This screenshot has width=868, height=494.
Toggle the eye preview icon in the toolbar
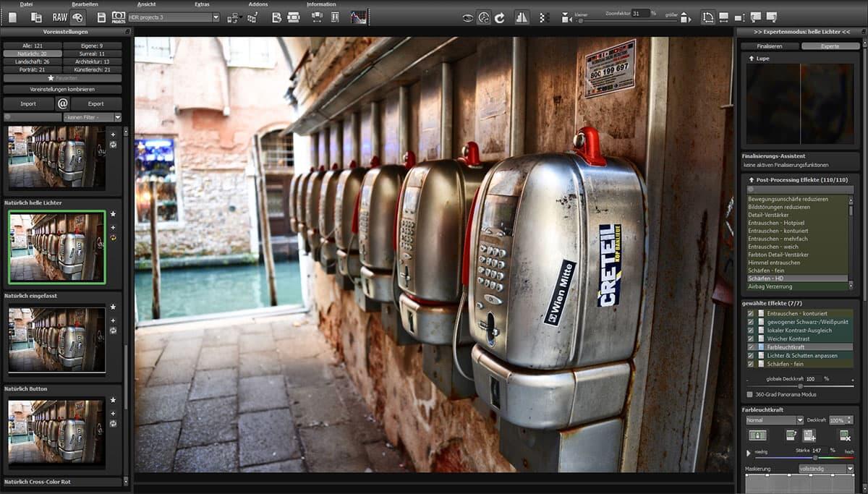pos(467,17)
